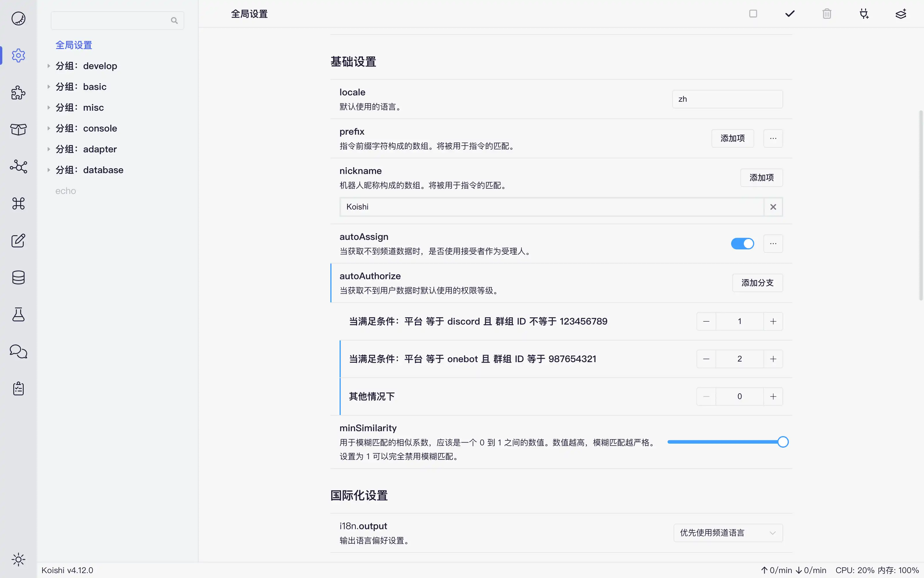The image size is (924, 578).
Task: Click the 其他情况下 number field
Action: tap(739, 397)
